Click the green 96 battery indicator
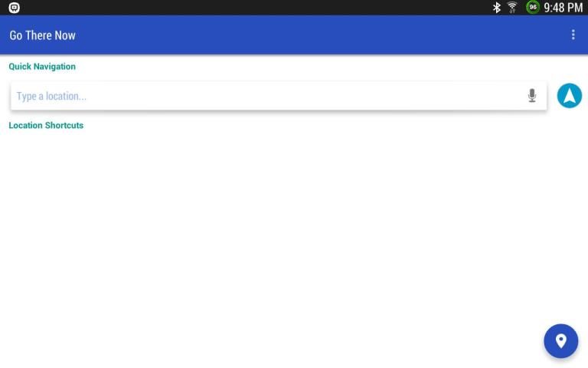The height and width of the screenshot is (368, 588). point(533,7)
